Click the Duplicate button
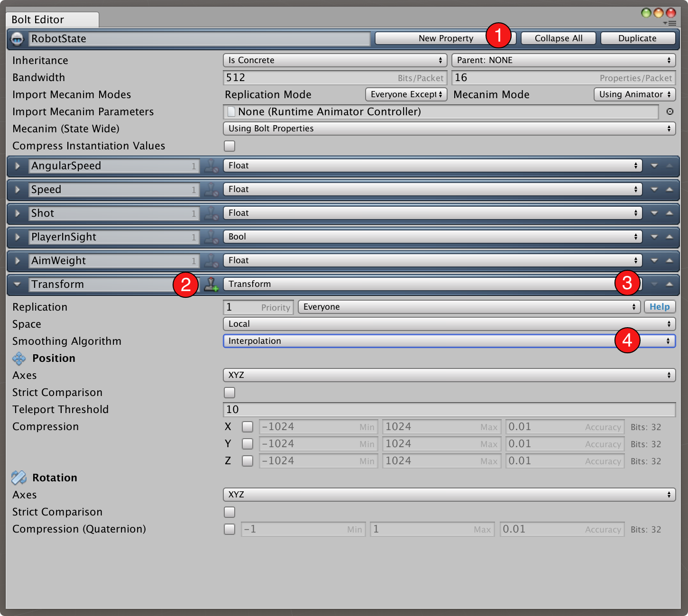This screenshot has width=688, height=616. 638,38
